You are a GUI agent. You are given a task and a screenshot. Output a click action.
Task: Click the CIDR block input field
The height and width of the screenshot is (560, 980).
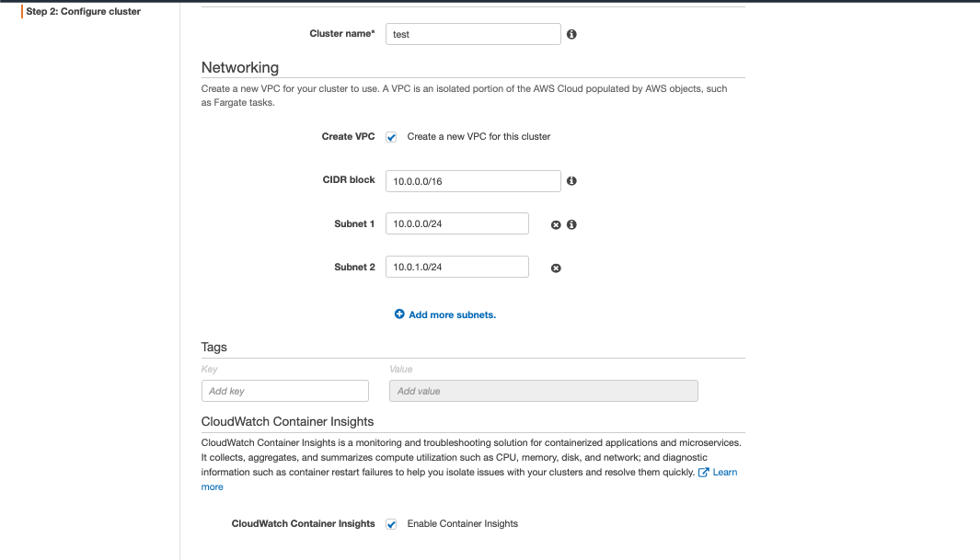473,181
